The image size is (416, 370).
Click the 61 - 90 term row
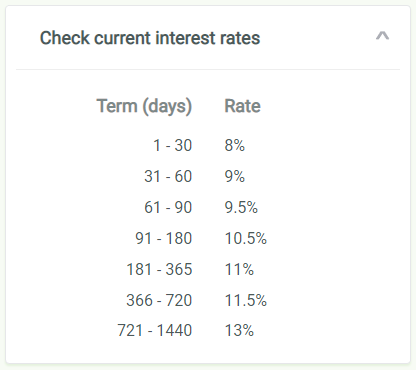(x=168, y=207)
